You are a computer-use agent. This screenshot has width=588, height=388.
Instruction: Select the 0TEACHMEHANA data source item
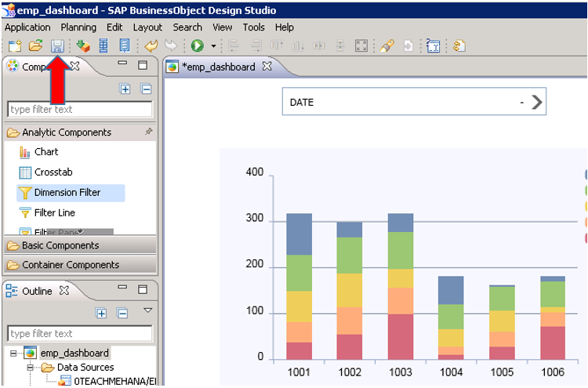pyautogui.click(x=114, y=381)
